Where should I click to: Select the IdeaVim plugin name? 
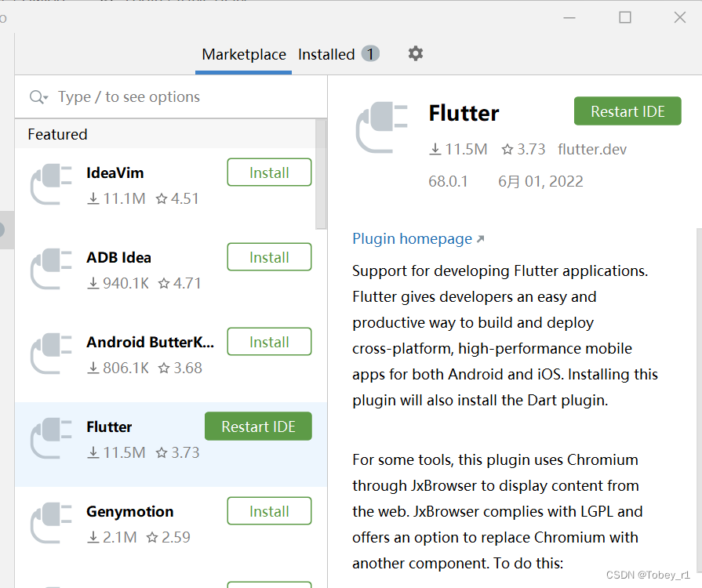[x=115, y=172]
